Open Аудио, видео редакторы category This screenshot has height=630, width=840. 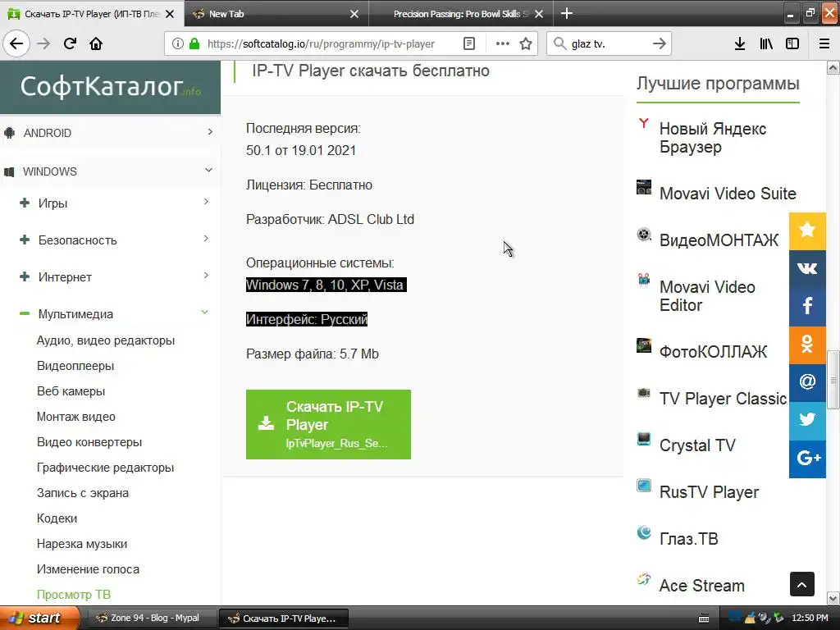106,340
